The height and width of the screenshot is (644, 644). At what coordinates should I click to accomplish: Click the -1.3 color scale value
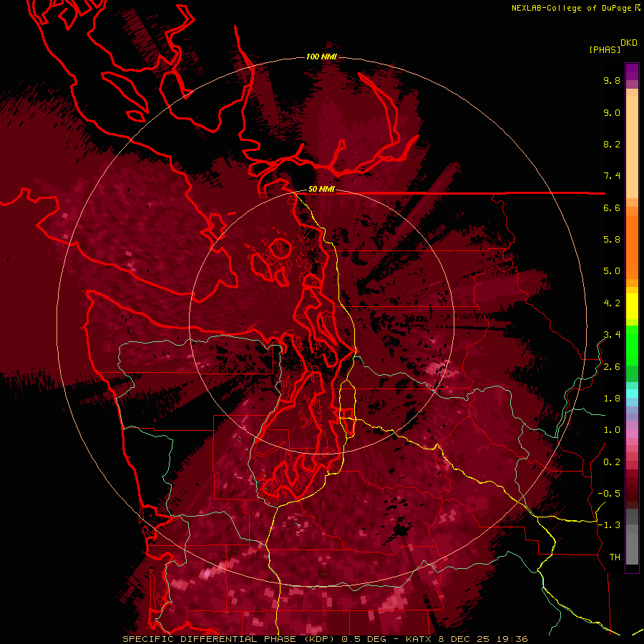tap(609, 525)
